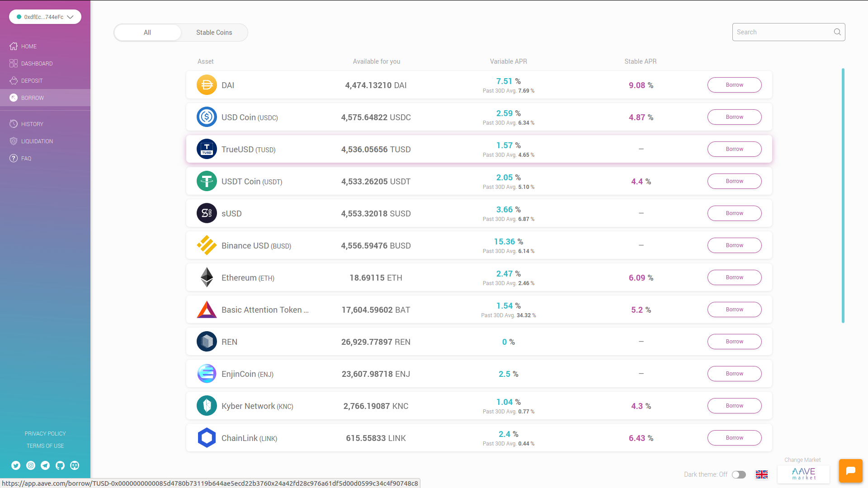Click the Kyber Network logo icon

pos(207,406)
